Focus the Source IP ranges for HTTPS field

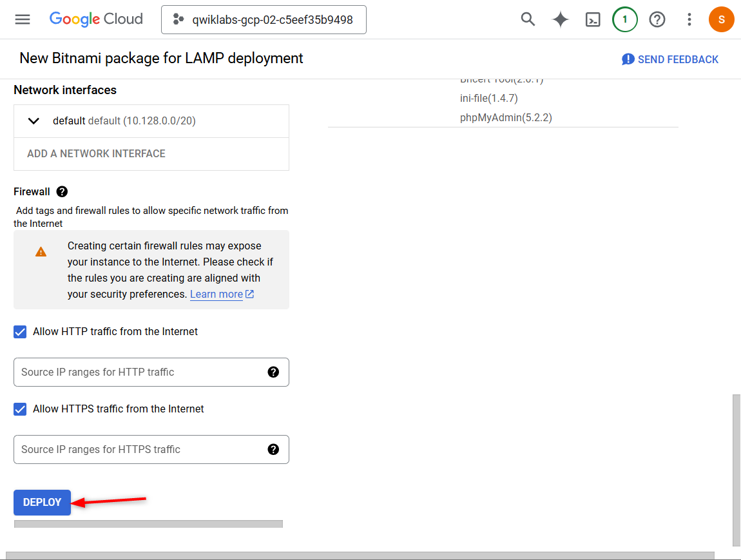pos(151,449)
